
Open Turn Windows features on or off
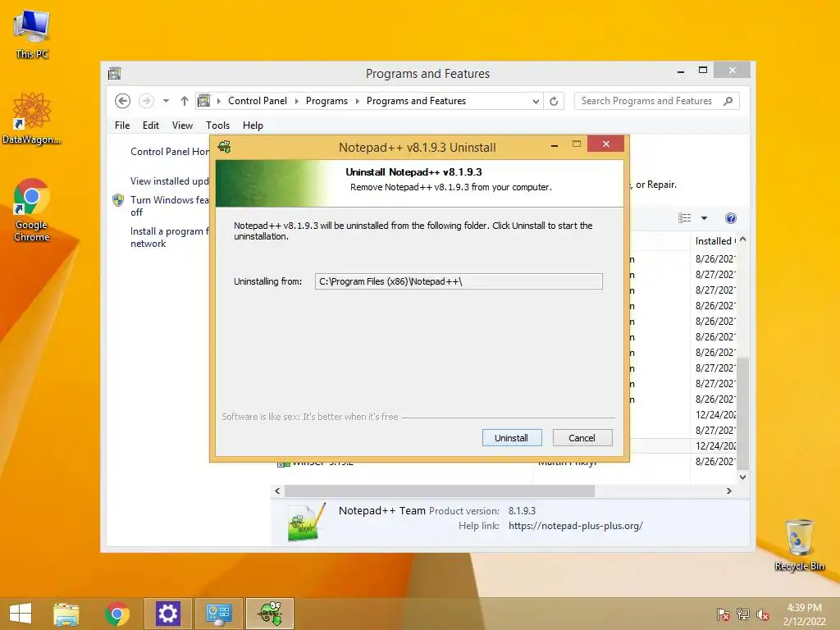[169, 206]
